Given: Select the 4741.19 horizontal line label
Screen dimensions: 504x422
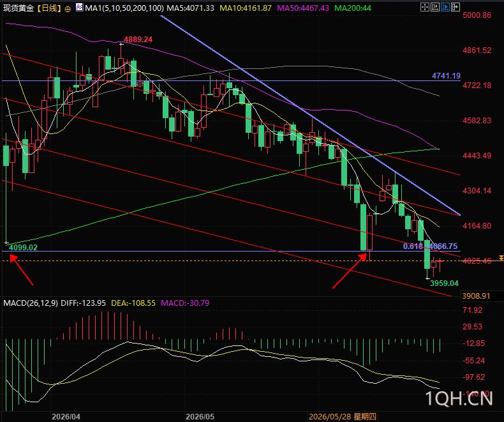Looking at the screenshot, I should pos(446,76).
